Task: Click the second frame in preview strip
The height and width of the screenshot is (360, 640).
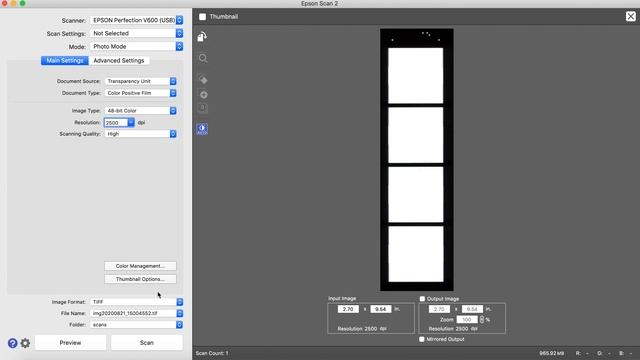Action: pyautogui.click(x=416, y=135)
